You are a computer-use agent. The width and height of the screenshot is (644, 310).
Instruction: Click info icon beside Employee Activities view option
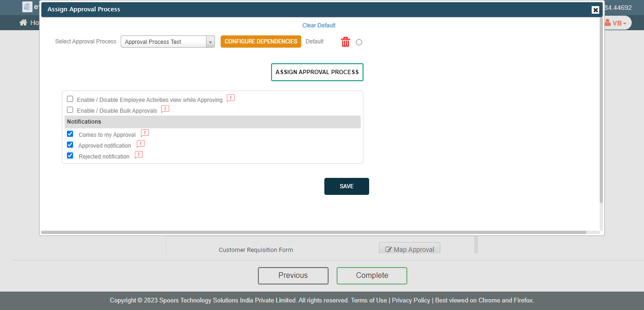(x=231, y=99)
